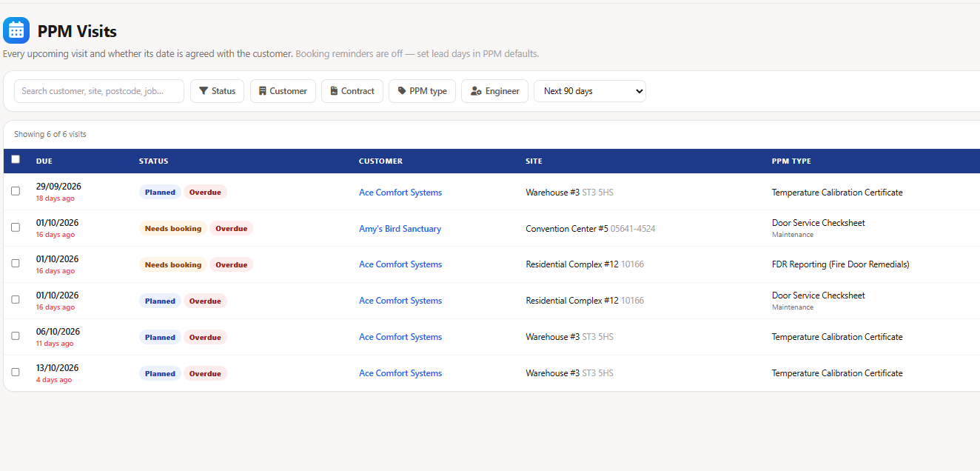Open the Engineer filter

coord(494,91)
